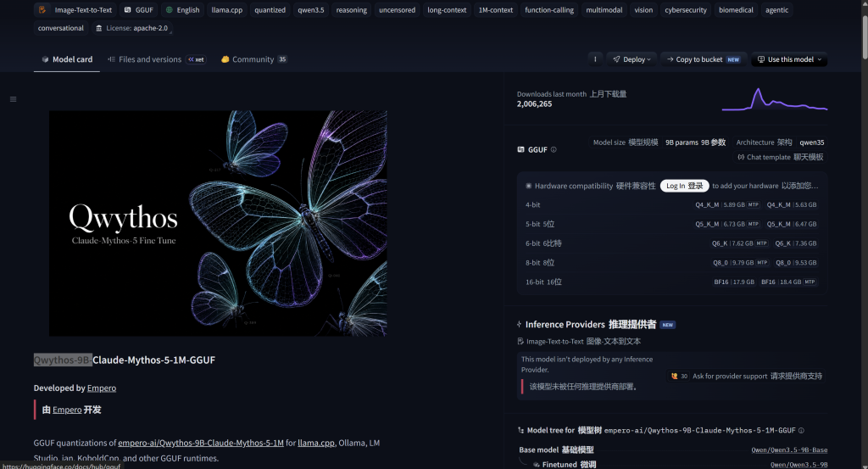The height and width of the screenshot is (469, 868).
Task: Click the downloads last month chart
Action: tap(775, 99)
